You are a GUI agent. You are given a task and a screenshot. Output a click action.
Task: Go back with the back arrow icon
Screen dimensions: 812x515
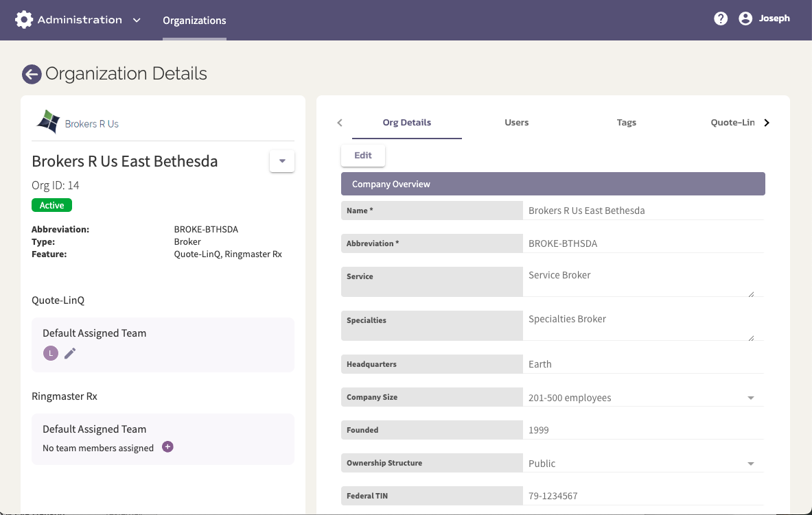[32, 73]
